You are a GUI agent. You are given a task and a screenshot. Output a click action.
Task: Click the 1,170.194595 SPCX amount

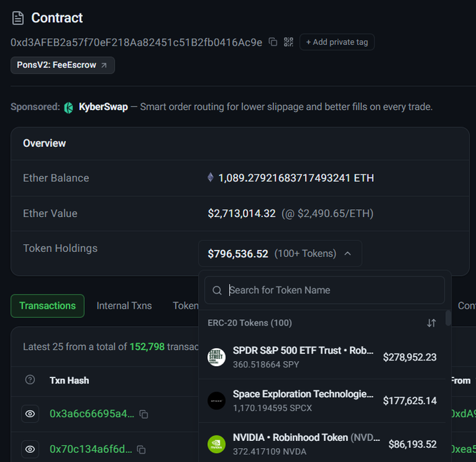[x=272, y=408]
